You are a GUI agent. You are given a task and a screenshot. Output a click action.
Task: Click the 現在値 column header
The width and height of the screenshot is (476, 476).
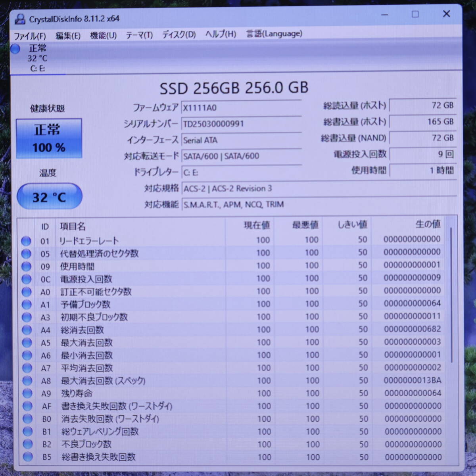click(257, 225)
